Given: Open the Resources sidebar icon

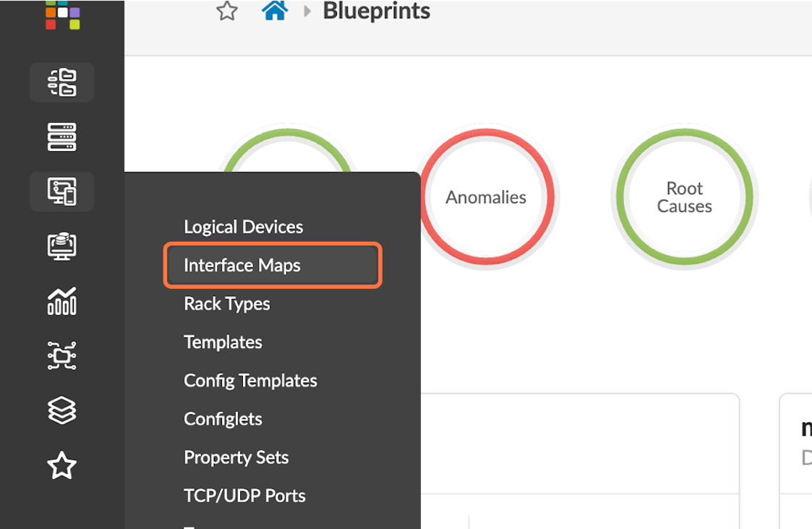Looking at the screenshot, I should tap(62, 247).
